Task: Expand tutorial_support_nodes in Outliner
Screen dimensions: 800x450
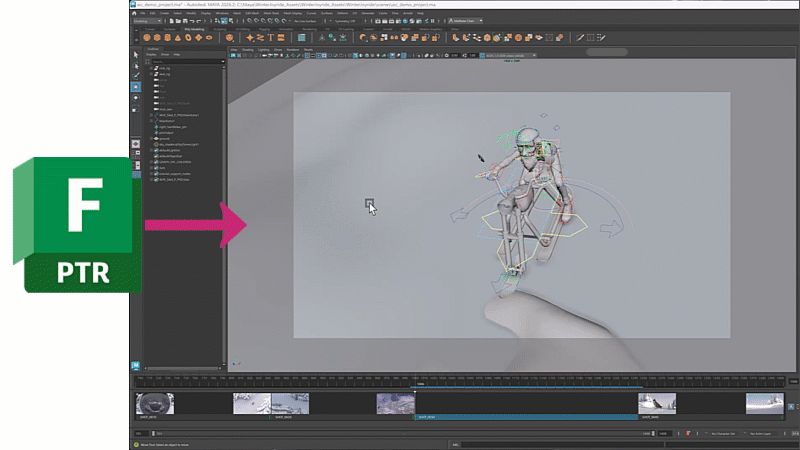Action: click(152, 173)
